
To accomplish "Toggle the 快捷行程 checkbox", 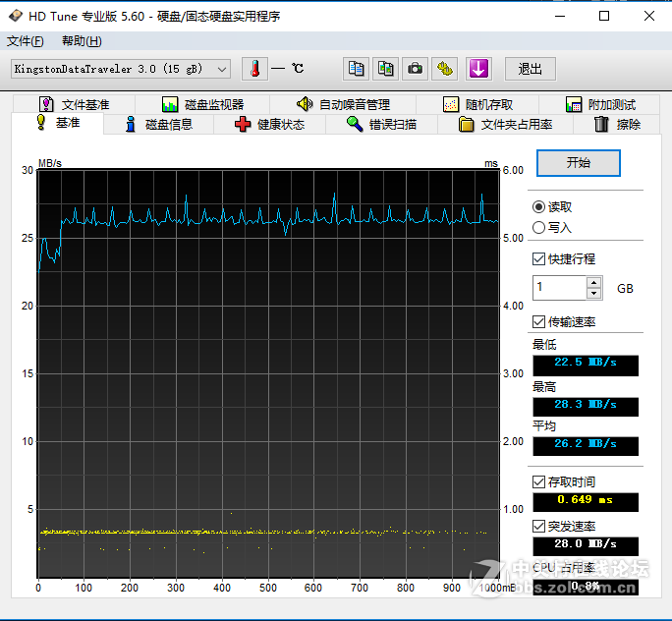I will click(538, 259).
